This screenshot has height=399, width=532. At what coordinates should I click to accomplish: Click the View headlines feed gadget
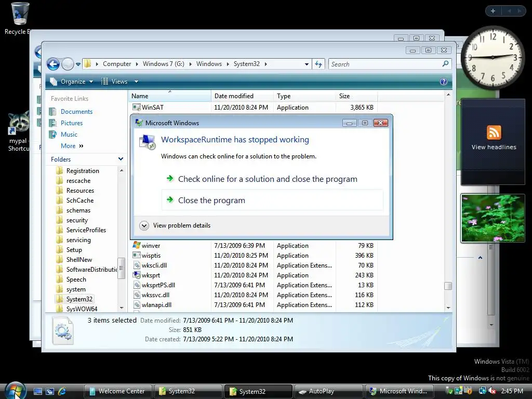pos(494,142)
